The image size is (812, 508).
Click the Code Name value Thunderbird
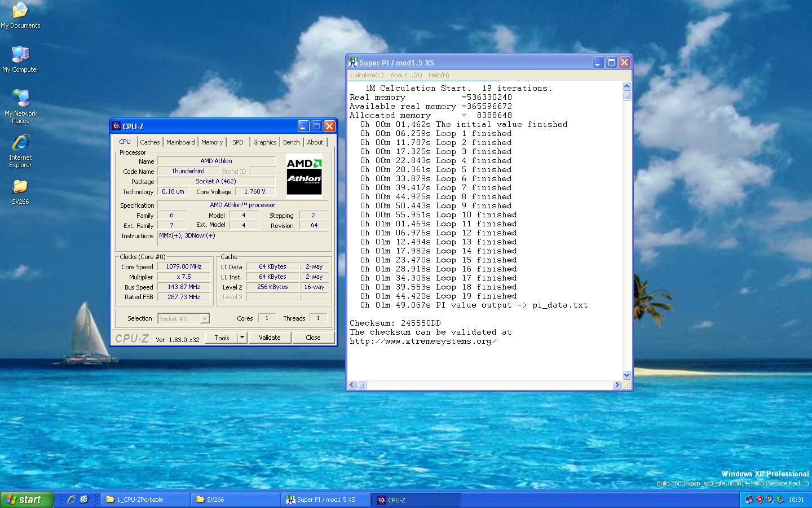click(188, 171)
